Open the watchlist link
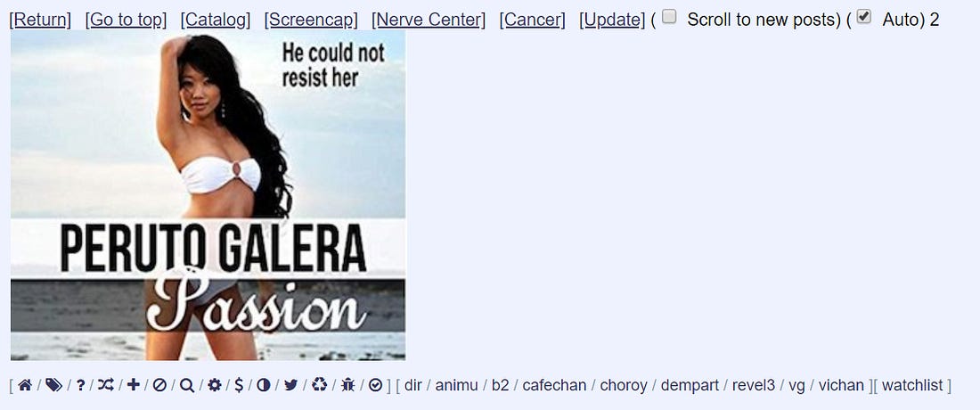 pyautogui.click(x=912, y=385)
